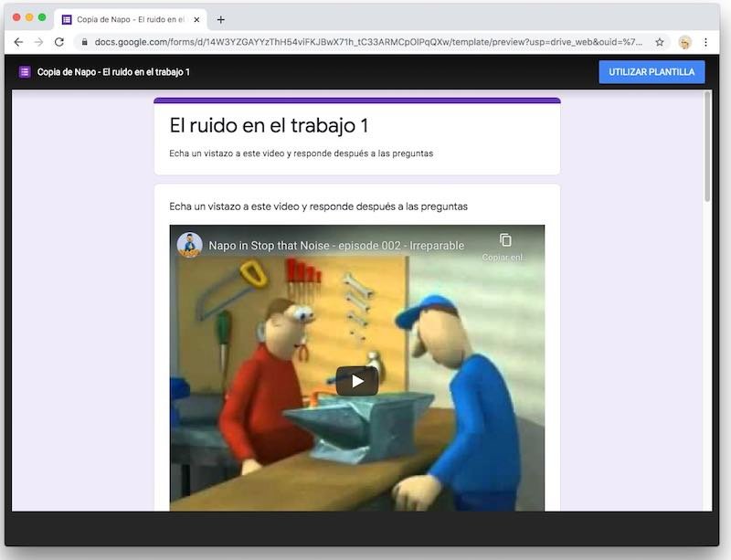Play the Napo video
Screen dimensions: 731x560
[357, 381]
